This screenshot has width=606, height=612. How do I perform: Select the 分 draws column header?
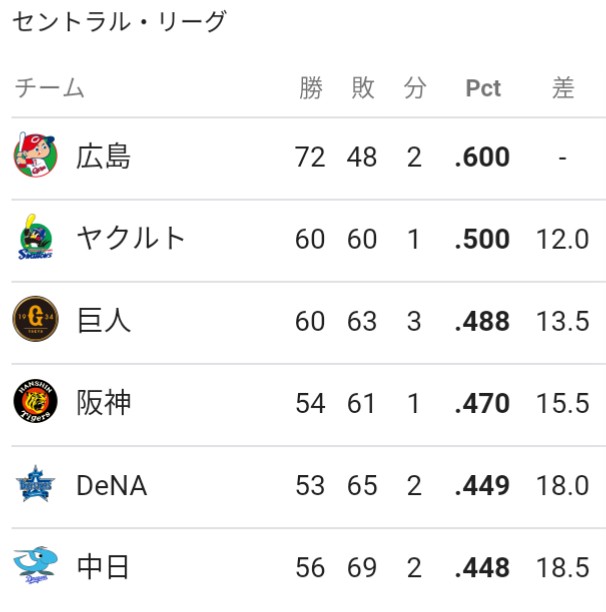414,88
